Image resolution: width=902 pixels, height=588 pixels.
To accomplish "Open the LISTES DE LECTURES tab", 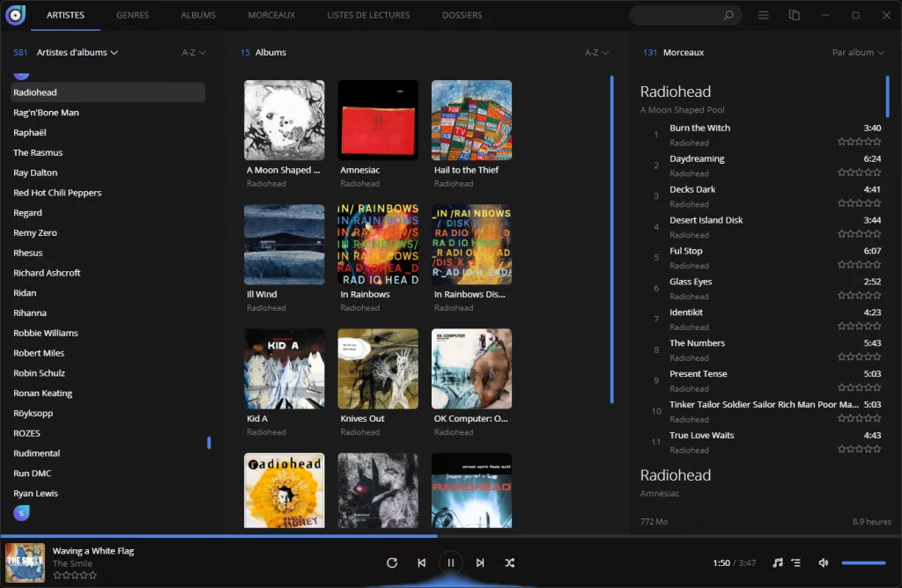I will [x=368, y=15].
